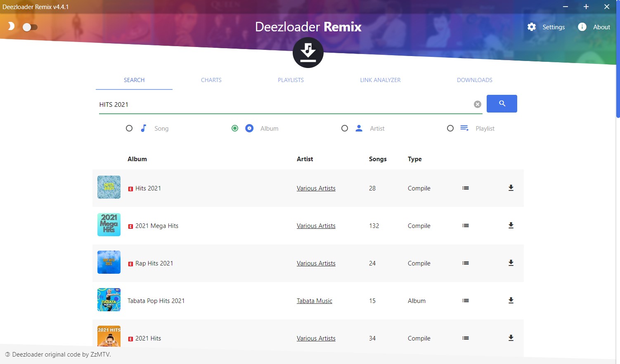Click the 2021 Mega Hits title
The width and height of the screenshot is (620, 364).
[x=157, y=226]
